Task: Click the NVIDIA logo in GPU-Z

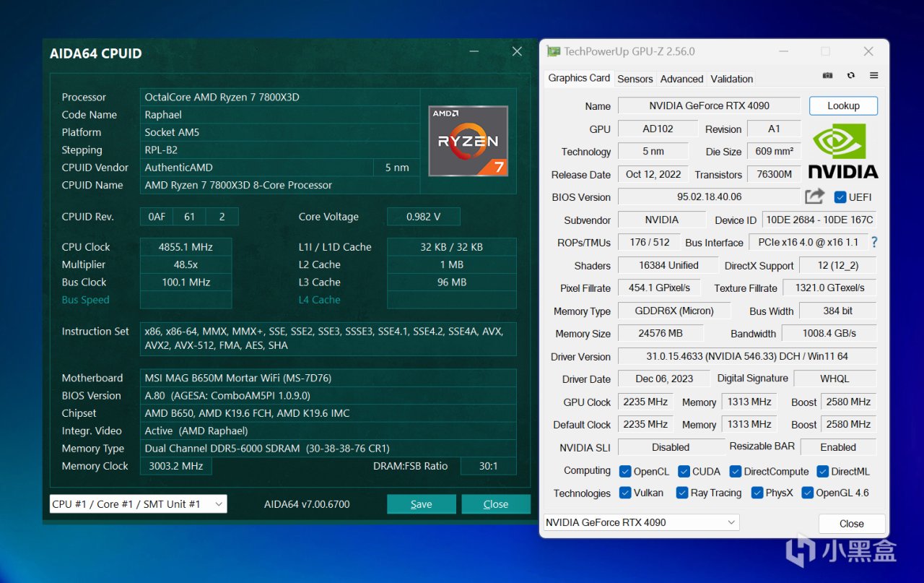Action: 843,152
